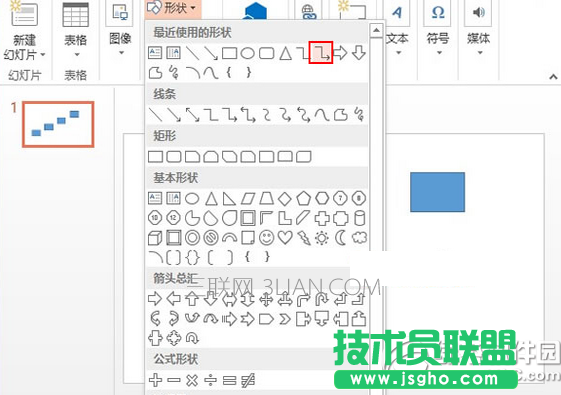Select the heart shape
This screenshot has height=395, width=561.
click(285, 237)
